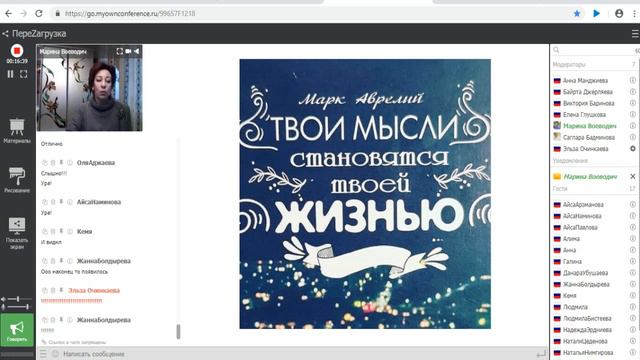
Task: Open the Рисование (drawing) tool
Action: tap(17, 180)
